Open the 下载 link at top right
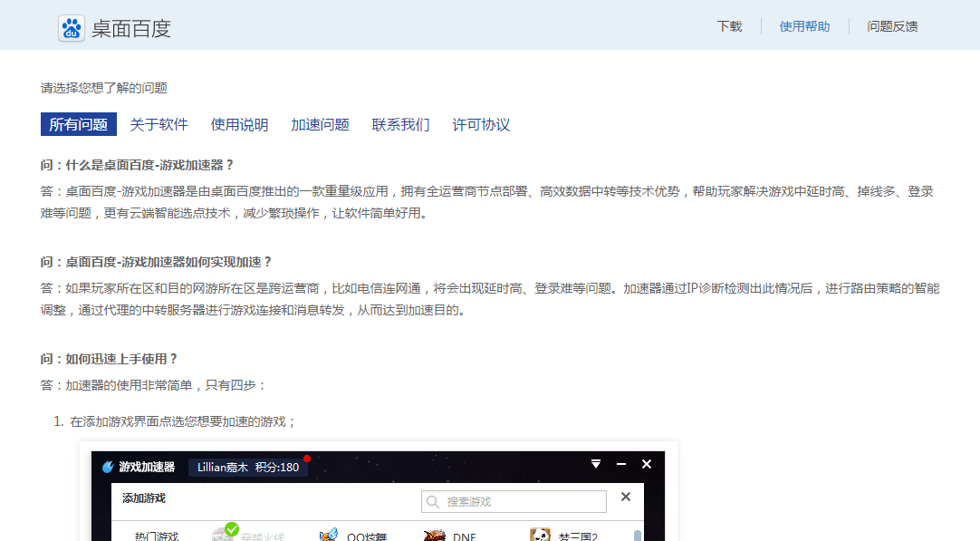Screen dimensions: 980x541 (729, 26)
